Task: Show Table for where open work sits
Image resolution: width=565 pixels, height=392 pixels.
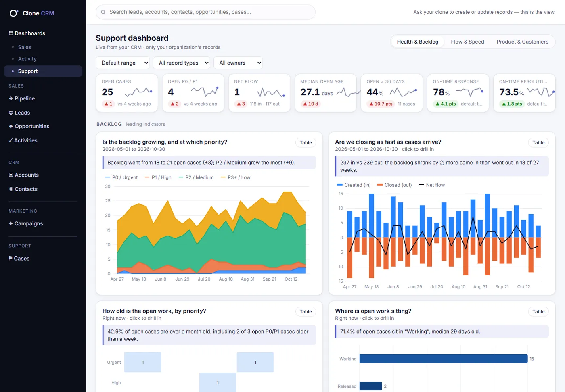Action: point(538,311)
